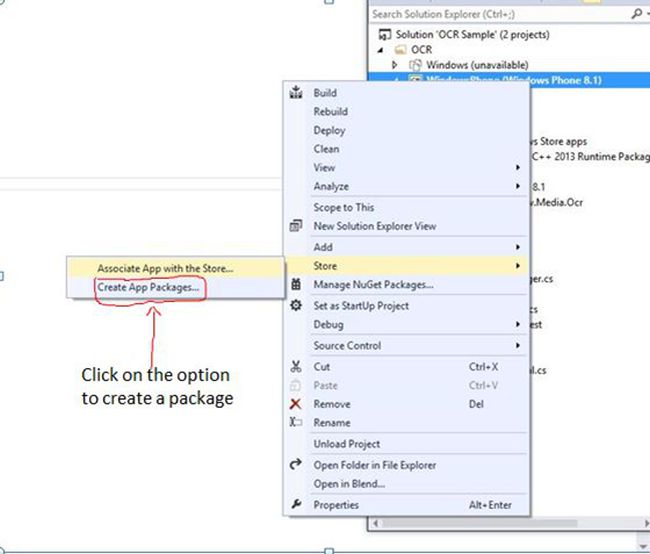Screen dimensions: 650x554
Task: Click the Solution 'OCR Sample' icon
Action: 384,34
